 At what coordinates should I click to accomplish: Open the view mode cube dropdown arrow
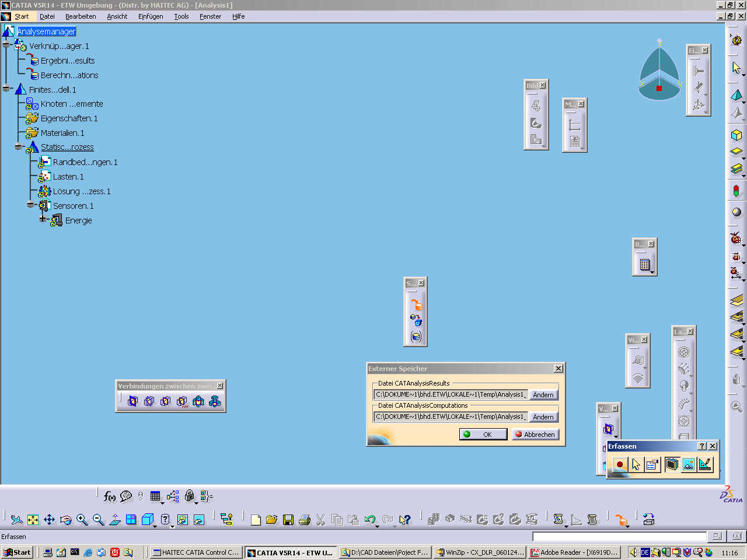click(x=155, y=526)
